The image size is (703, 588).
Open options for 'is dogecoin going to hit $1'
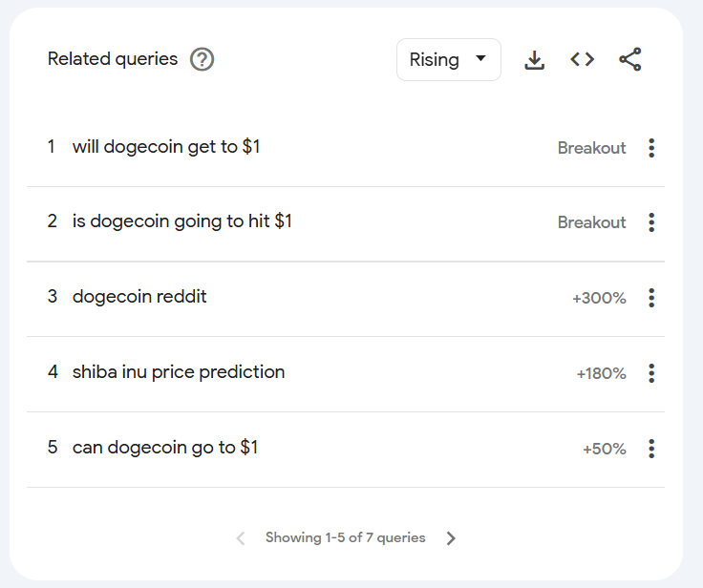pos(651,222)
